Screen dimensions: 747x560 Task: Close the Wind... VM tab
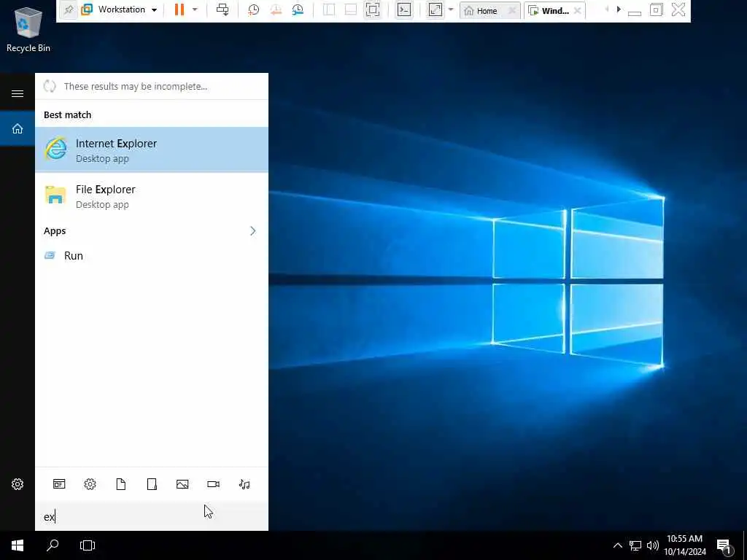pyautogui.click(x=578, y=10)
